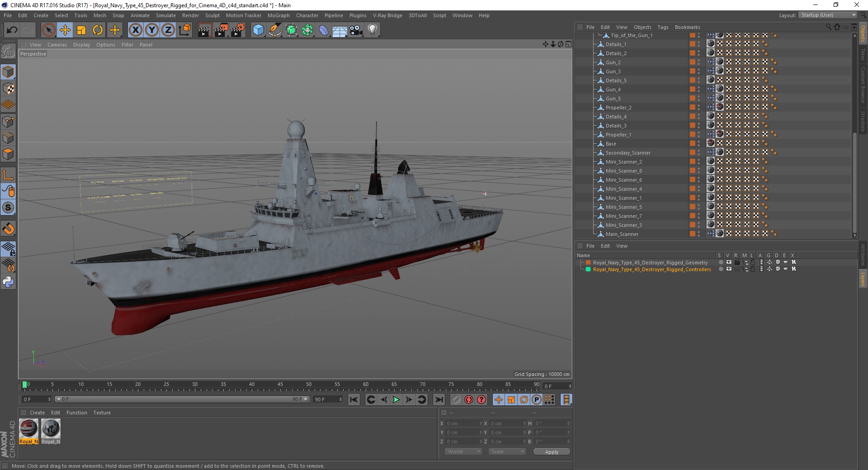Select the Propeller_2 object in the tree
The width and height of the screenshot is (868, 470).
[618, 108]
